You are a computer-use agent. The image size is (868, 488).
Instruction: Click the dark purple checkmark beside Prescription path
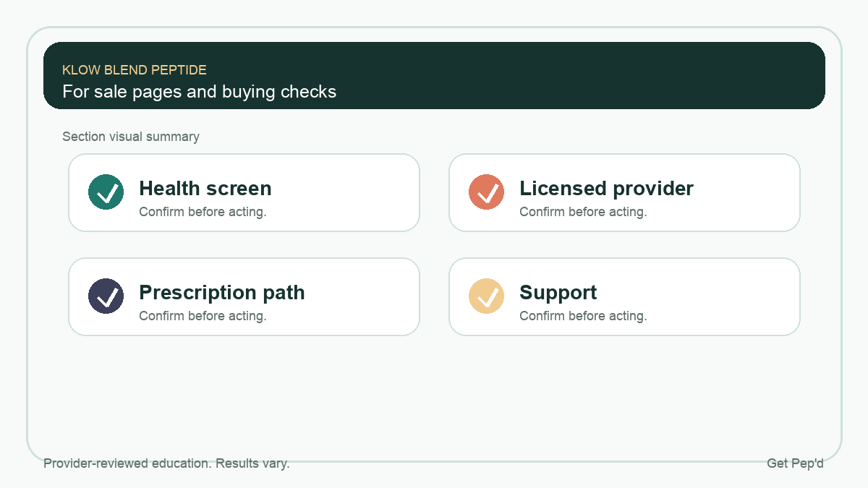coord(106,296)
